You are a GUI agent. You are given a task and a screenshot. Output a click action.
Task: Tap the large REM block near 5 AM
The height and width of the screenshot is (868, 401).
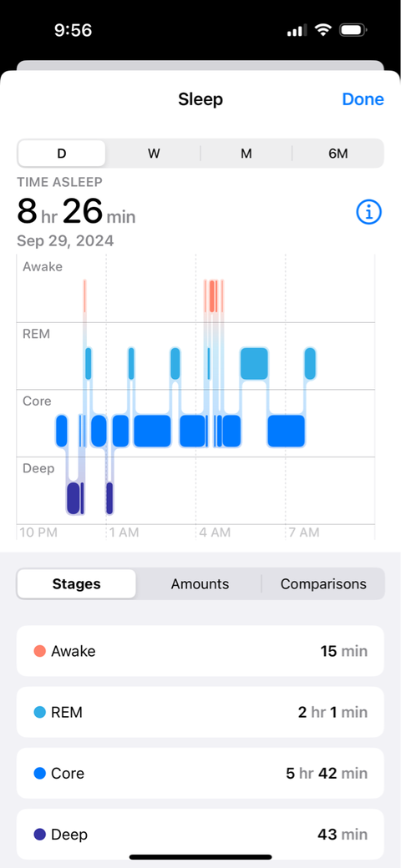click(x=254, y=363)
